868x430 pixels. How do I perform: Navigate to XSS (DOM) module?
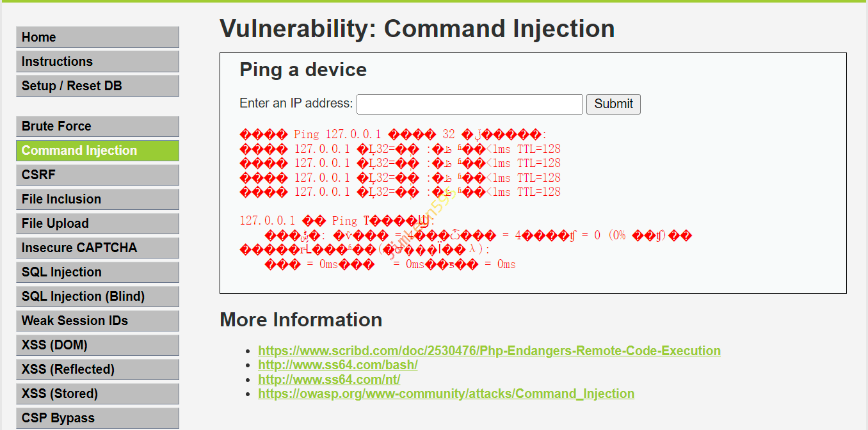97,345
